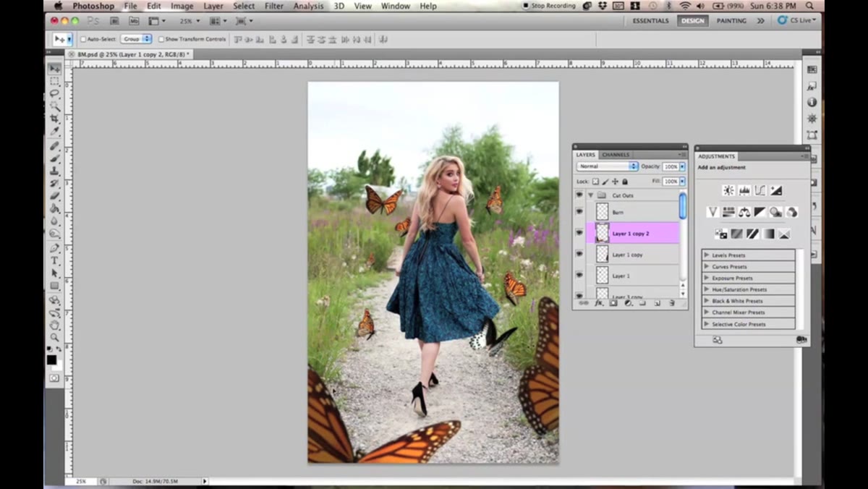Open the blend mode dropdown set to Normal
This screenshot has width=868, height=489.
607,166
